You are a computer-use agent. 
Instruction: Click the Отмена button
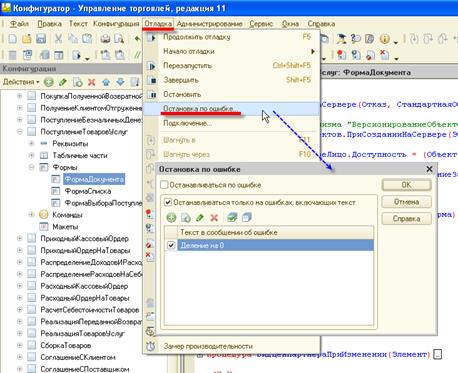click(x=406, y=202)
